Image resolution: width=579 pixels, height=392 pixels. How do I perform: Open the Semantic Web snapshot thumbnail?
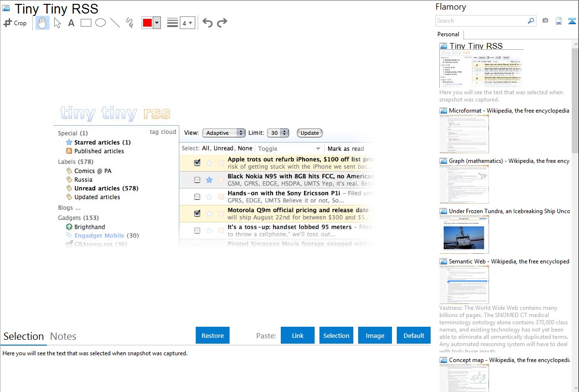tap(464, 285)
